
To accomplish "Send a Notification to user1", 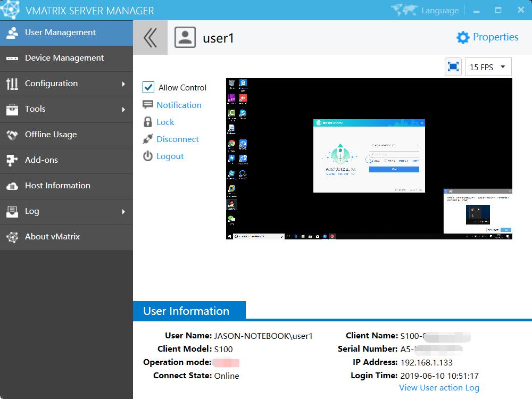I will [x=179, y=105].
